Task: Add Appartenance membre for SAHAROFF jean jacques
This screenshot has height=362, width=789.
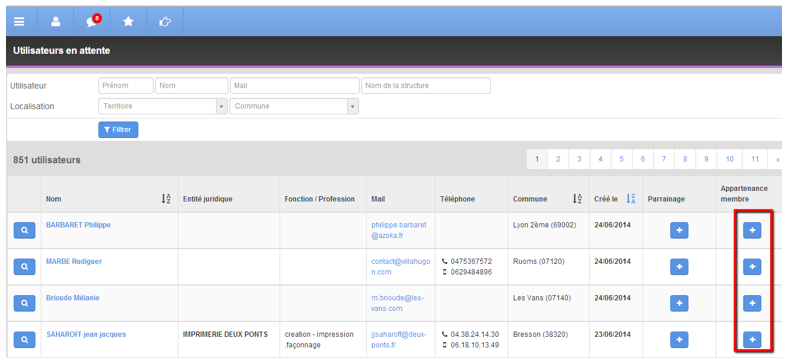Action: tap(752, 340)
